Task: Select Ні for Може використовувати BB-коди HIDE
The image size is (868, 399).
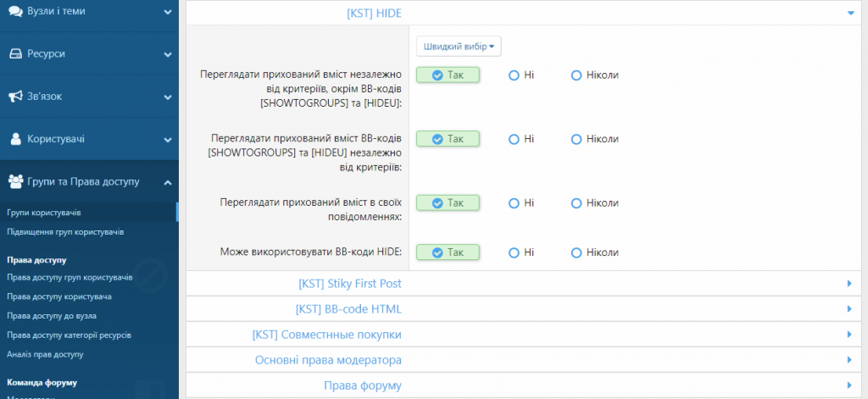Action: [x=514, y=252]
